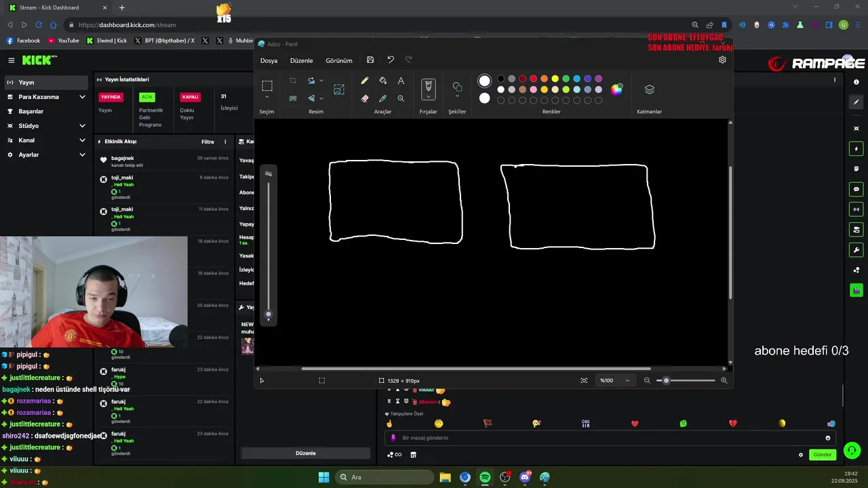Viewport: 868px width, 488px height.
Task: Open File Explorer from the taskbar
Action: (445, 477)
